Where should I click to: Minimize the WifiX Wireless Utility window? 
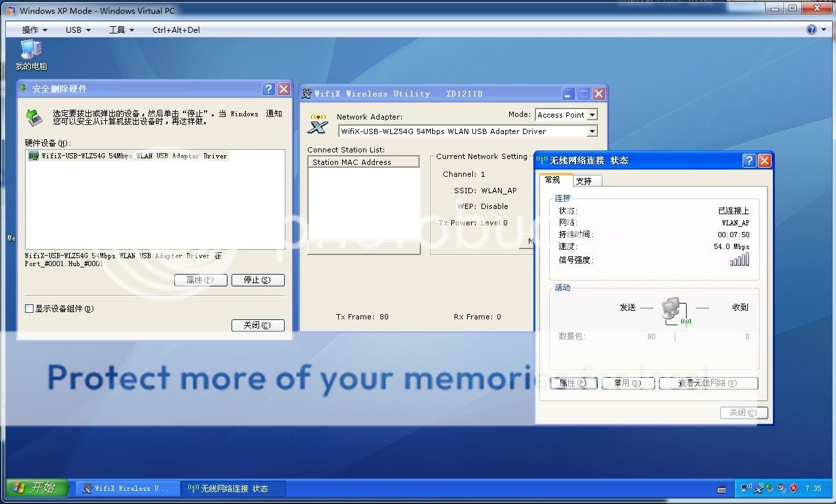(568, 94)
